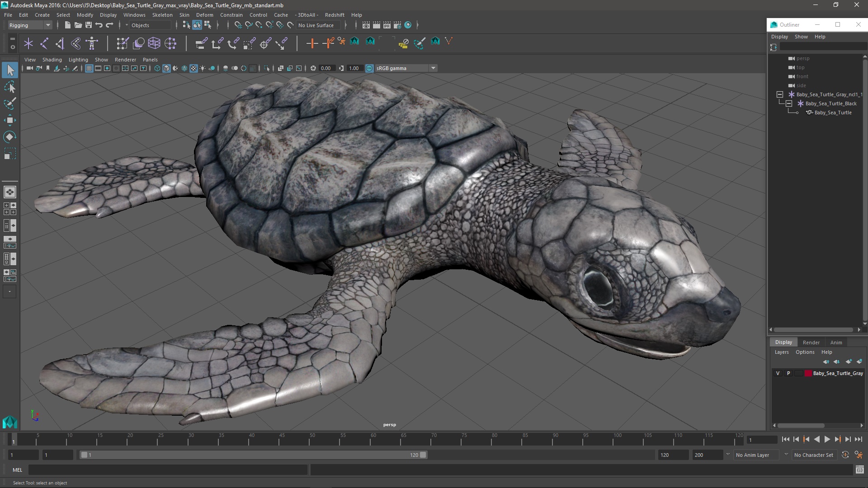Play animation backwards
Image resolution: width=868 pixels, height=488 pixels.
(816, 439)
